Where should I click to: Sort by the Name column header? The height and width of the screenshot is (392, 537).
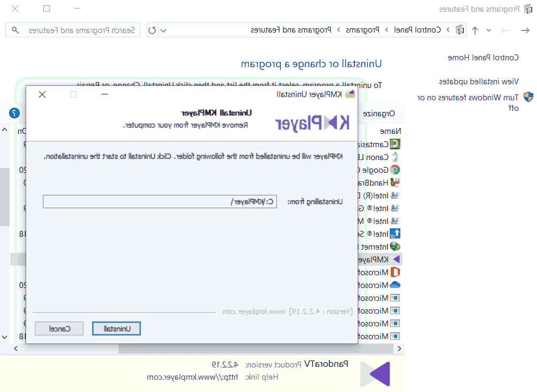(x=390, y=131)
